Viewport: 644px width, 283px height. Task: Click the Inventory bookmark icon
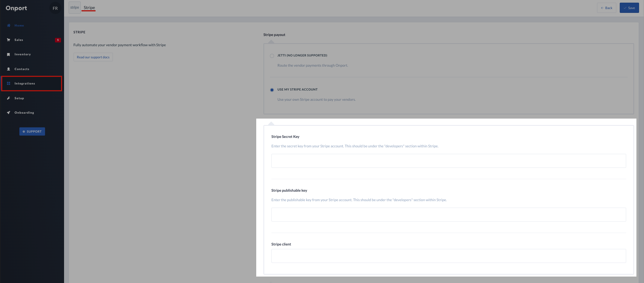[8, 55]
